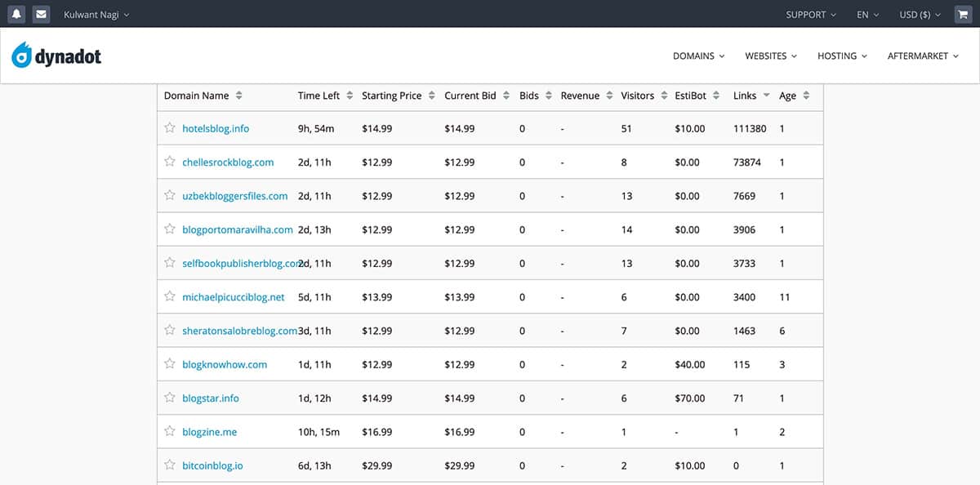Expand the Kulwant Nagi account dropdown
The width and height of the screenshot is (980, 485).
click(x=96, y=15)
